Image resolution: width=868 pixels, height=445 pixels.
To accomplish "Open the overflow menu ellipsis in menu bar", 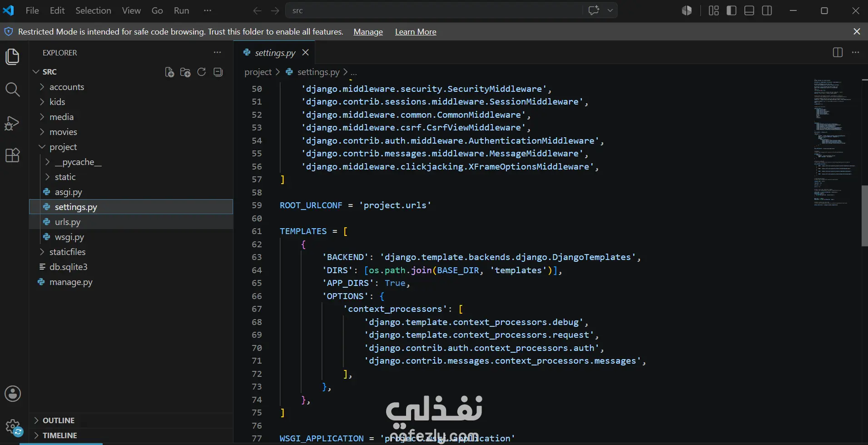I will coord(208,10).
